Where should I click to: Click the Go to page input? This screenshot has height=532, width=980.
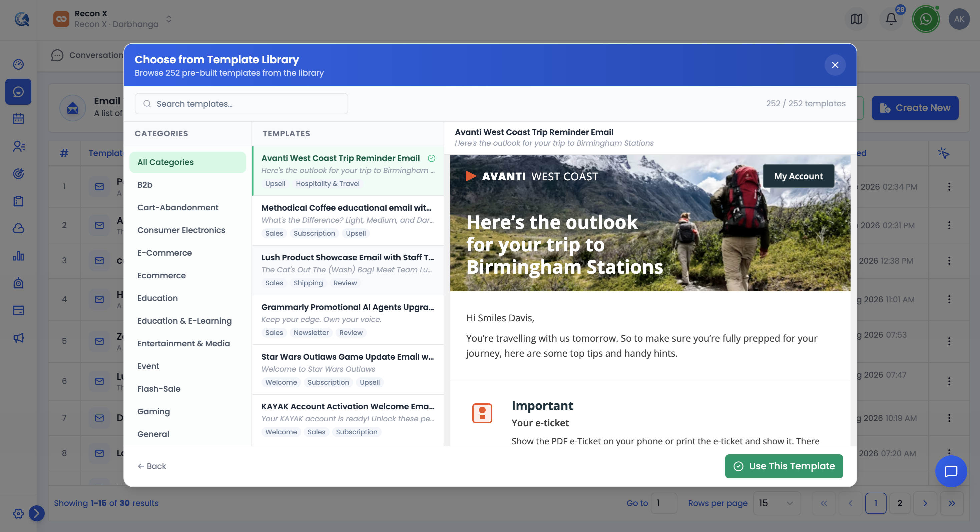click(x=663, y=503)
